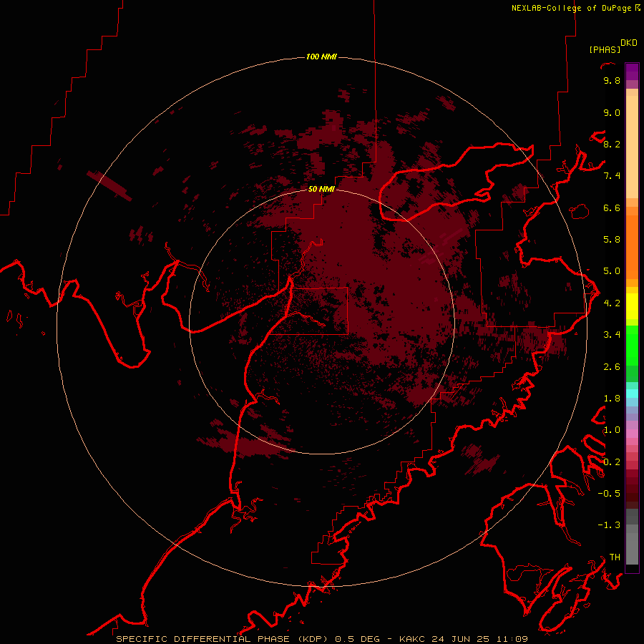644x644 pixels.
Task: Click the 100 NMI range ring label
Action: (x=321, y=57)
